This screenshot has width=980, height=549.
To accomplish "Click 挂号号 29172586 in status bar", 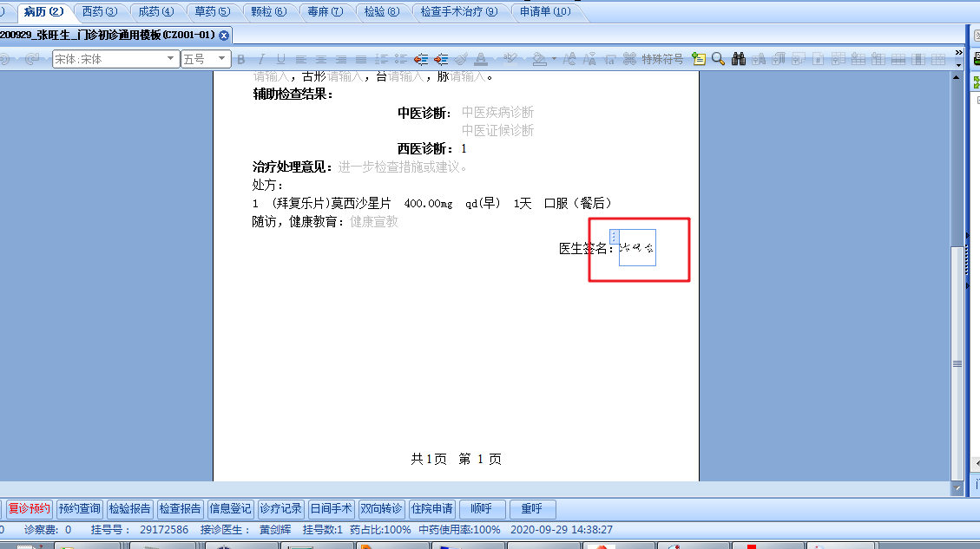I will point(140,530).
